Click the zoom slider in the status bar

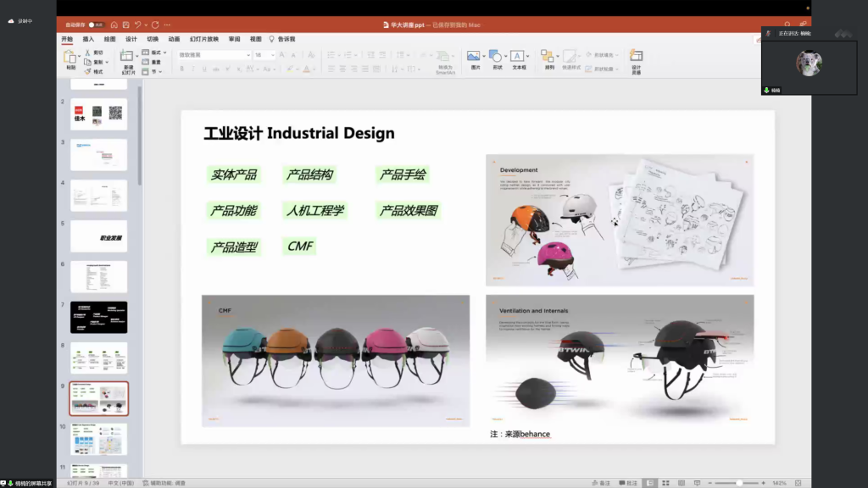pos(739,483)
